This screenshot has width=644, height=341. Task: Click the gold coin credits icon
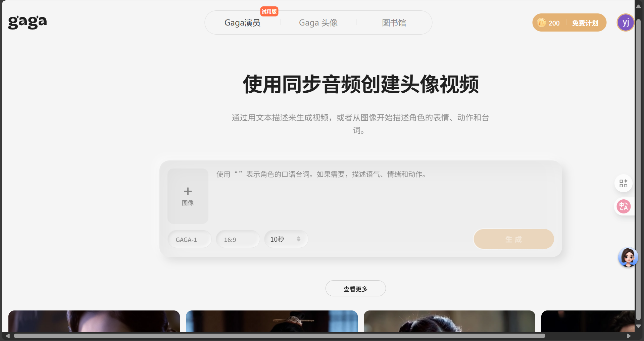541,23
